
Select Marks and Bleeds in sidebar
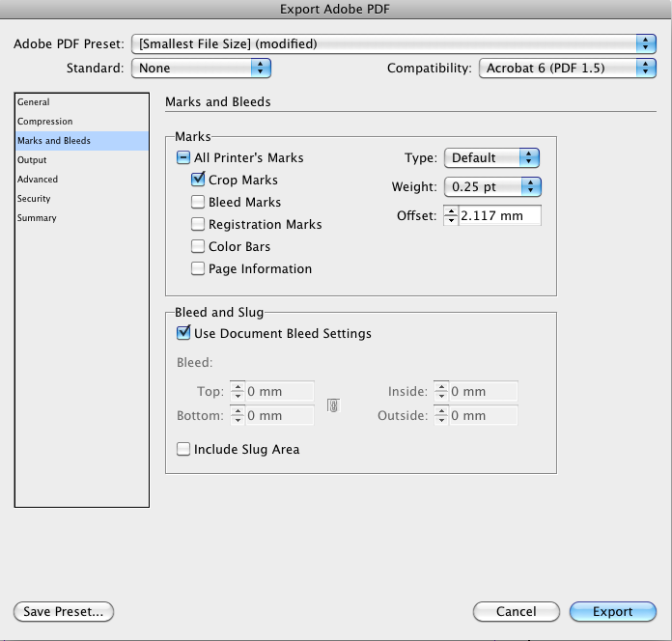[82, 141]
